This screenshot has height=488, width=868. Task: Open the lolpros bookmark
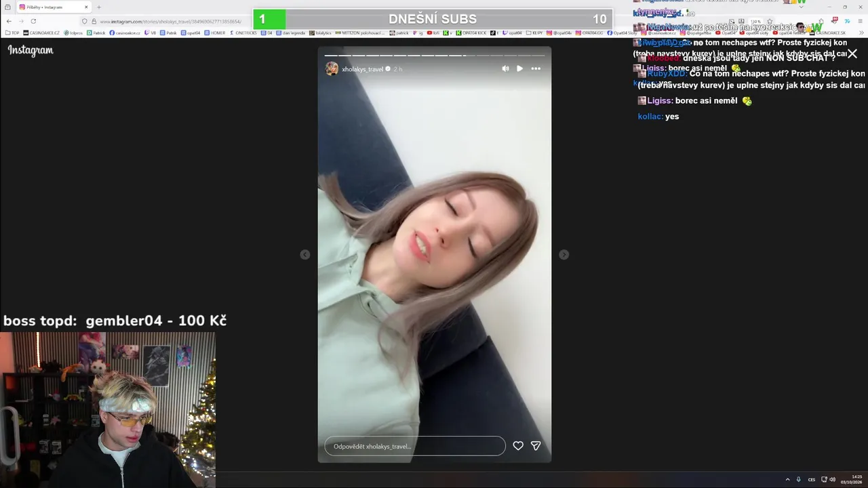point(73,33)
